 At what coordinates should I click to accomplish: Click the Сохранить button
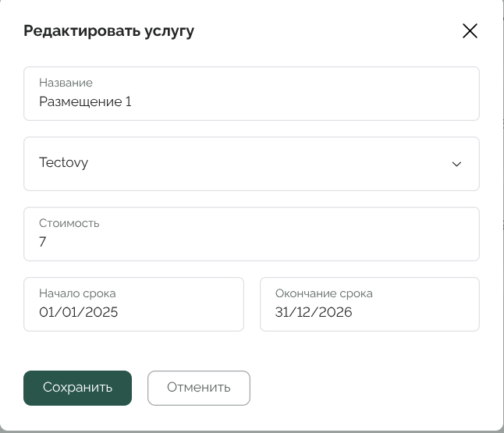point(77,388)
